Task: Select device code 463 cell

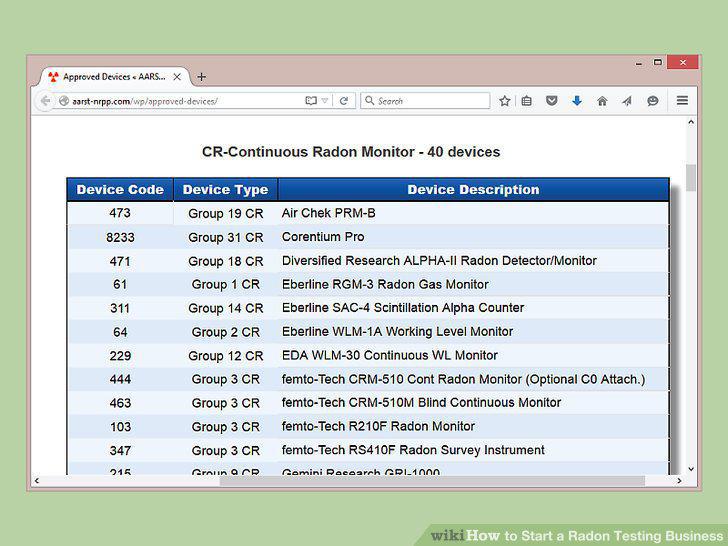Action: 120,403
